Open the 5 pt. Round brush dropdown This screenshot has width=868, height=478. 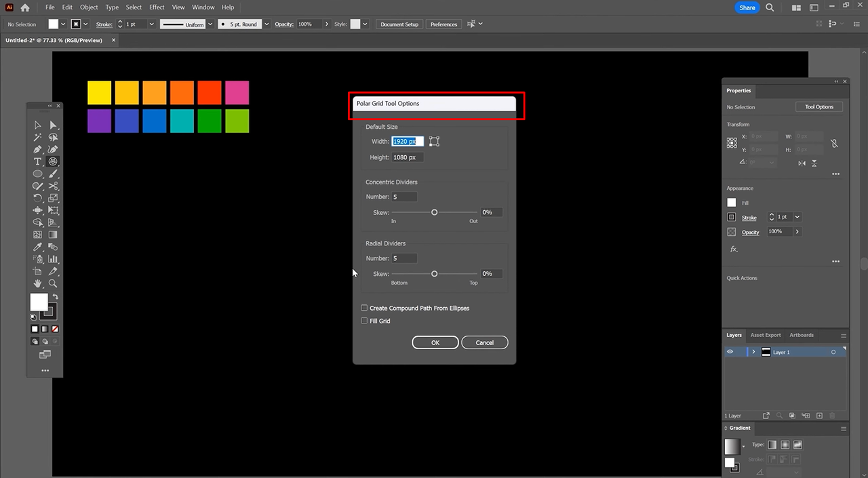(x=266, y=24)
